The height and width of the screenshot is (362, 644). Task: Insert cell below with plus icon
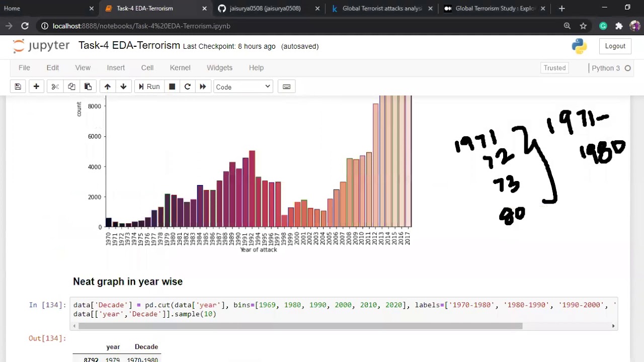click(x=36, y=86)
